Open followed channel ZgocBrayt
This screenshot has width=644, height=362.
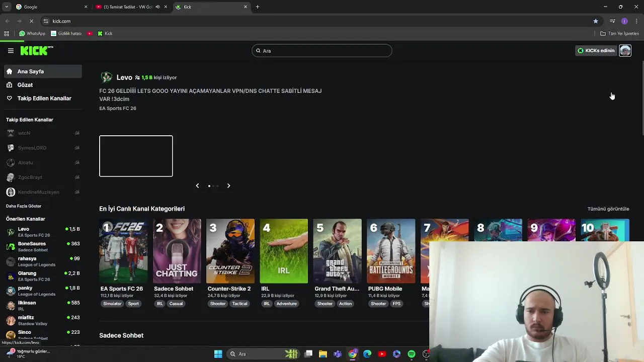pyautogui.click(x=43, y=177)
